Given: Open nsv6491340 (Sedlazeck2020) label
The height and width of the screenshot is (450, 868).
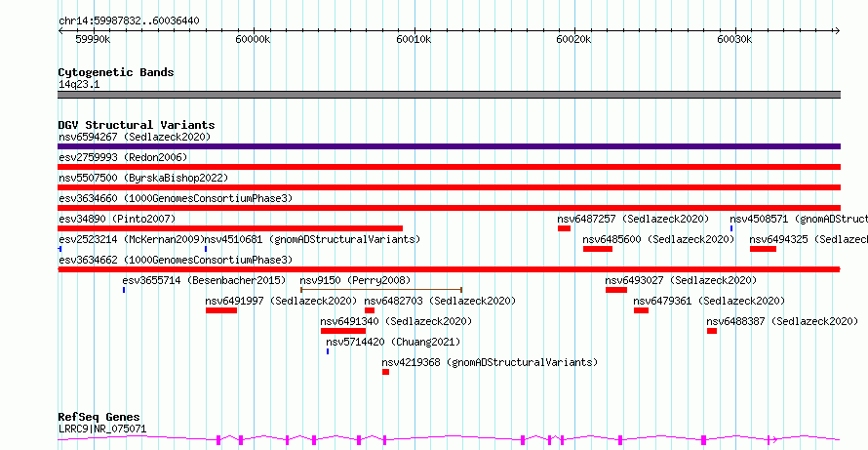Looking at the screenshot, I should tap(396, 321).
